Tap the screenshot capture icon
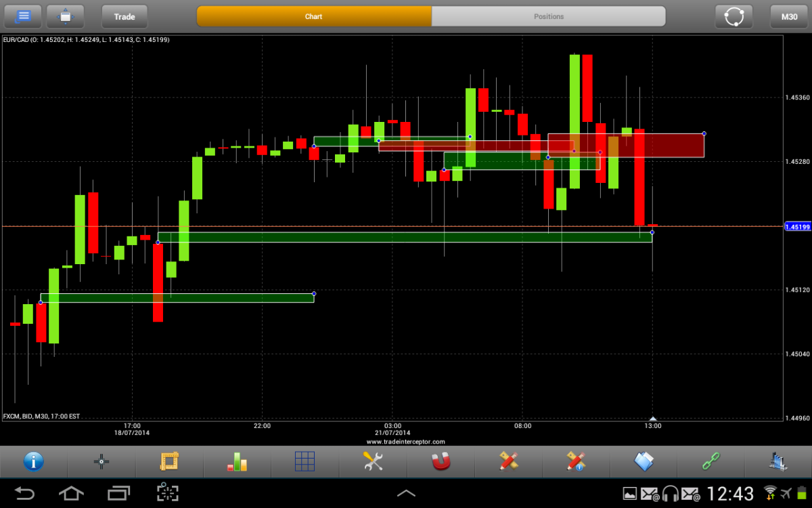This screenshot has width=812, height=508. pos(166,492)
